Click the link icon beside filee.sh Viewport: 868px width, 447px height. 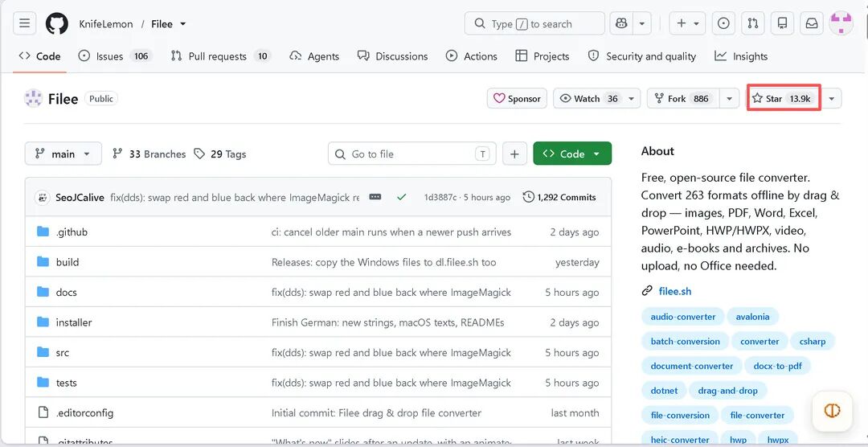[x=646, y=291]
